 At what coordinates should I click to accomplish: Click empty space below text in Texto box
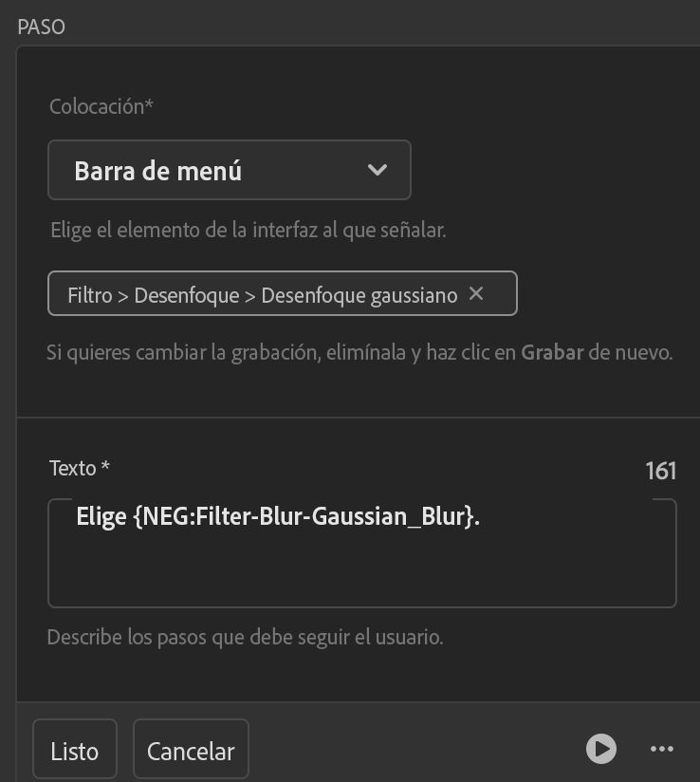[360, 574]
